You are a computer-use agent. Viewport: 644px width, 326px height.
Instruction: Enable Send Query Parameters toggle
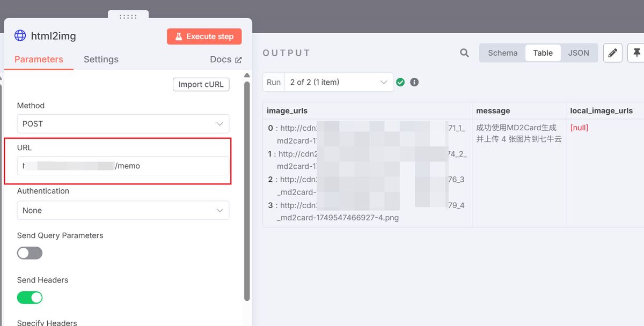pyautogui.click(x=30, y=253)
